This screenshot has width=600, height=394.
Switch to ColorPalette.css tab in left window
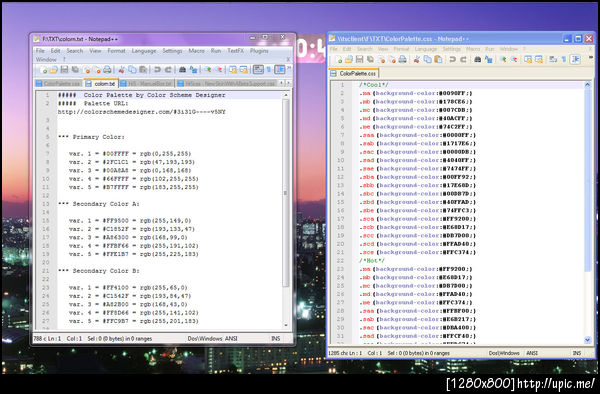pos(58,83)
